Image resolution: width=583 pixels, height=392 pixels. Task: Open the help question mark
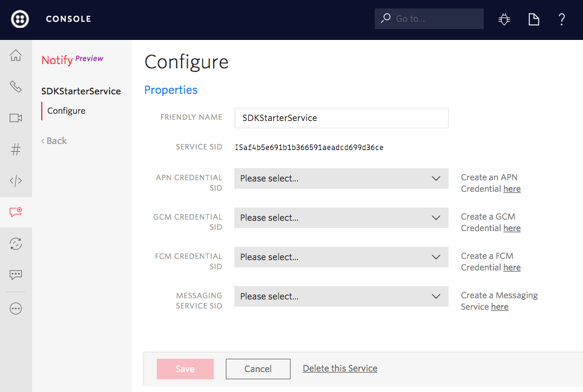pos(561,19)
